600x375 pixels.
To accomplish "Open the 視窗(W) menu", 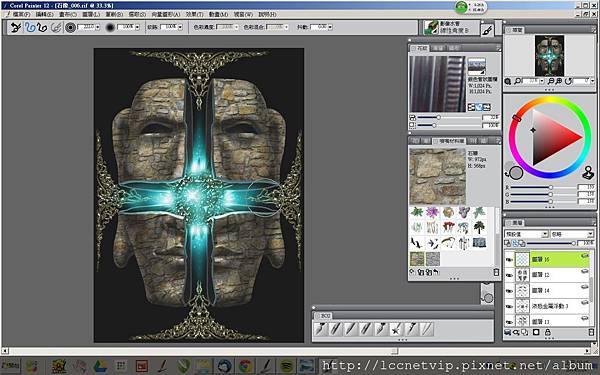I will coord(243,14).
